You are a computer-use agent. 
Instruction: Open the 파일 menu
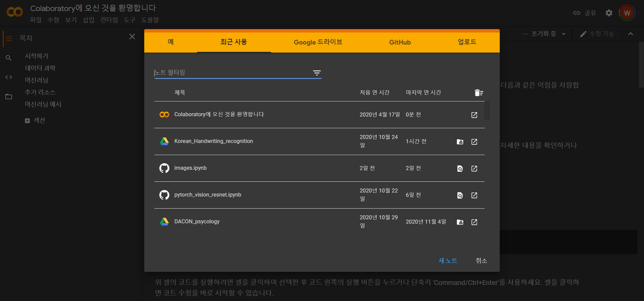(x=36, y=20)
